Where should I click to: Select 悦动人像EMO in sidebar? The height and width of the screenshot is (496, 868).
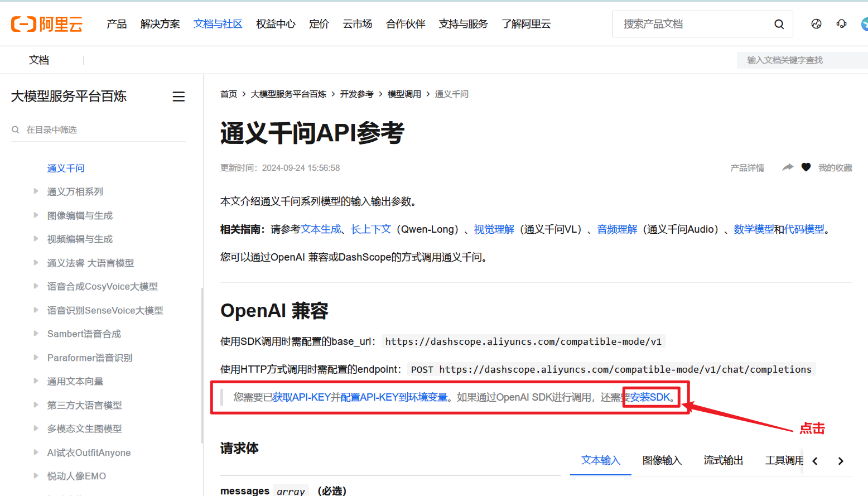76,476
